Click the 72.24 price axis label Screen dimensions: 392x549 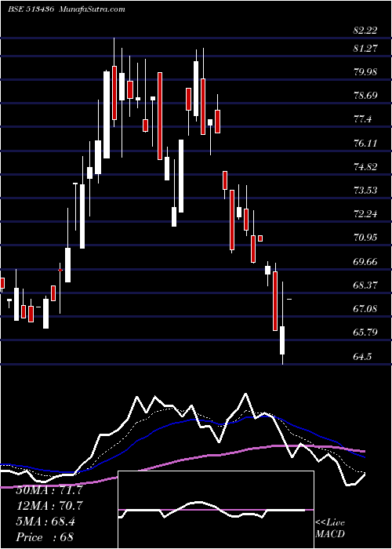[x=365, y=214]
